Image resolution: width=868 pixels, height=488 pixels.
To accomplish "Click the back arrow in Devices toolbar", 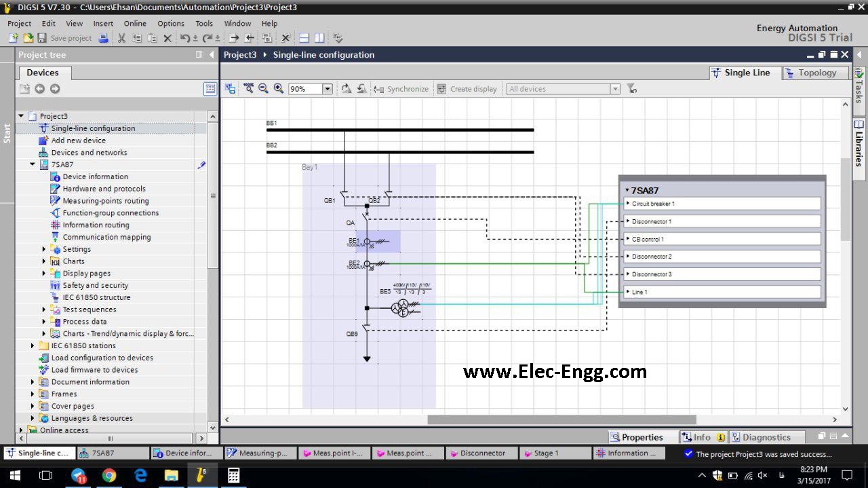I will [x=40, y=89].
